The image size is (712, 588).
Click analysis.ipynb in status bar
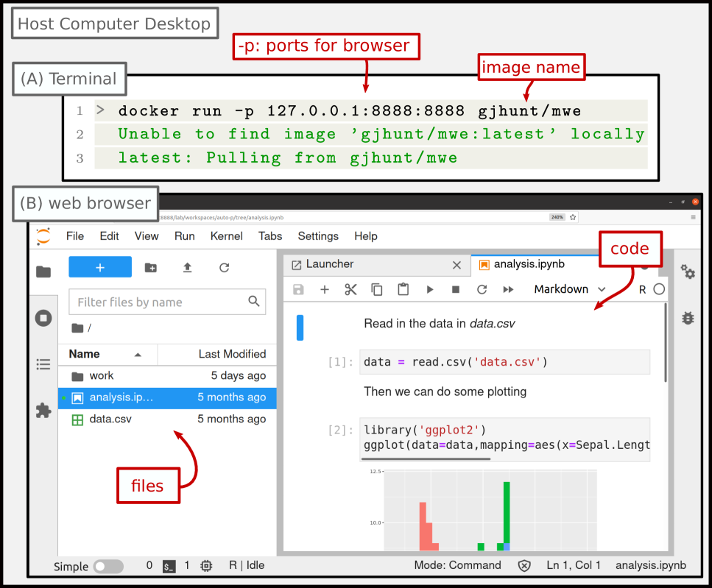click(651, 565)
